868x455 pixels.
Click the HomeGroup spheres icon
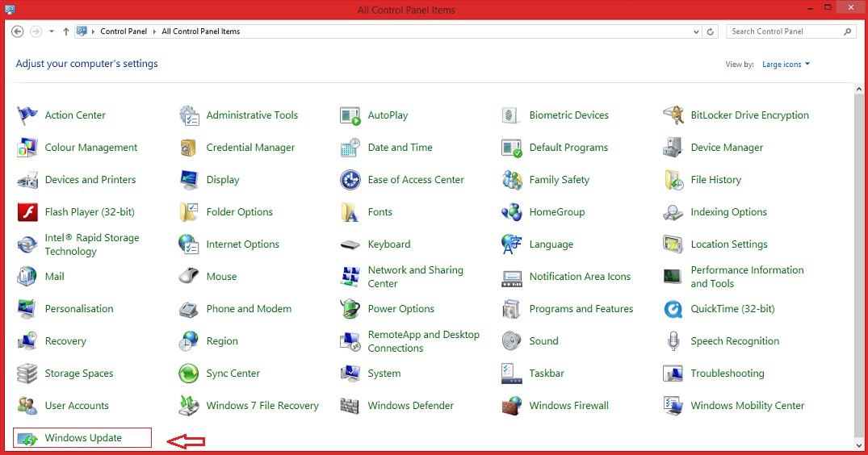pos(511,212)
